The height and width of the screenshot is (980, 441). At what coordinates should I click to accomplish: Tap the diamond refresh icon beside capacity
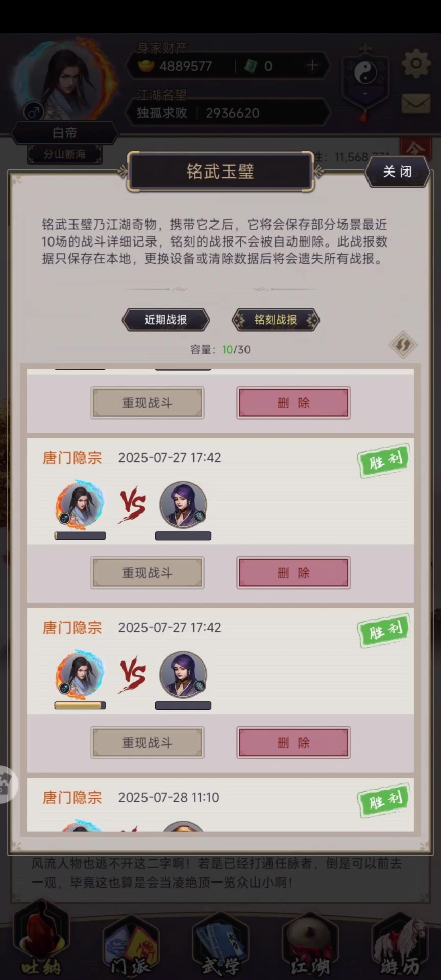403,345
